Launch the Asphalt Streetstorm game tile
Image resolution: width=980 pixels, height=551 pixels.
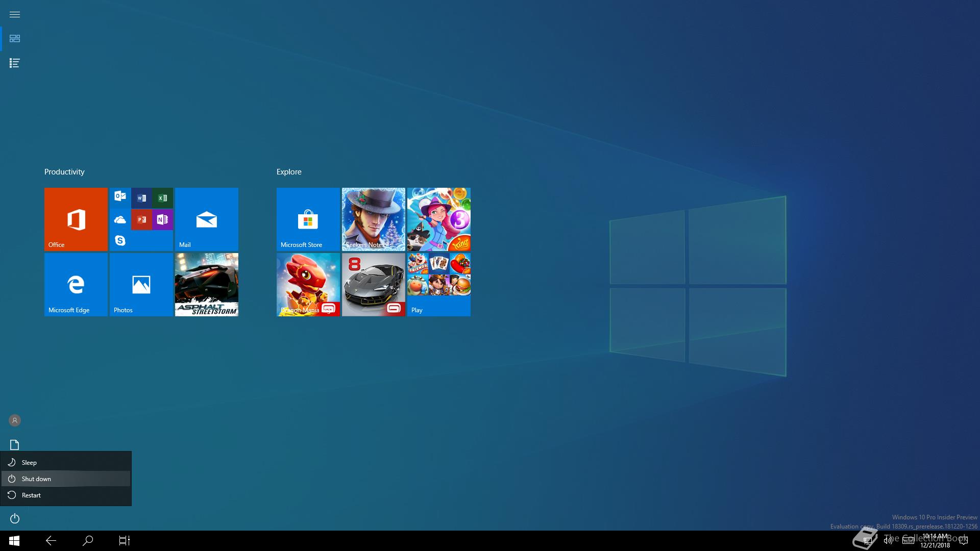click(x=207, y=285)
